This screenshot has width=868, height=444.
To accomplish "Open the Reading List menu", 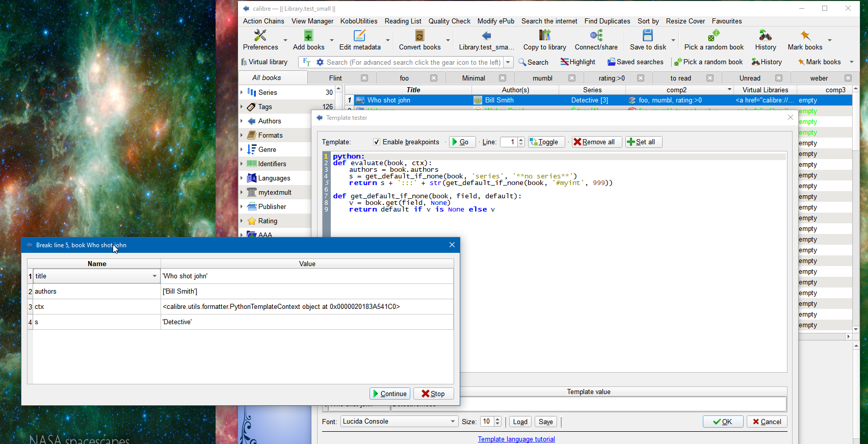I will (x=403, y=21).
